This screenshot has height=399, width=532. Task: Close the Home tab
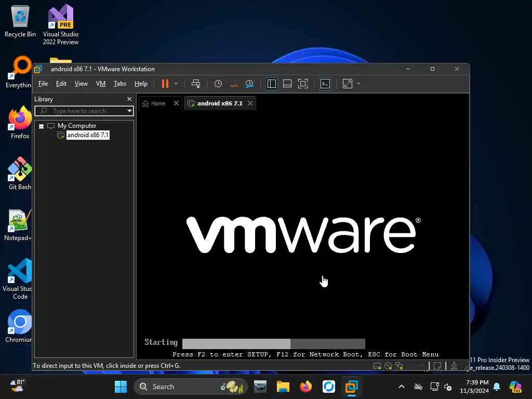pos(176,103)
